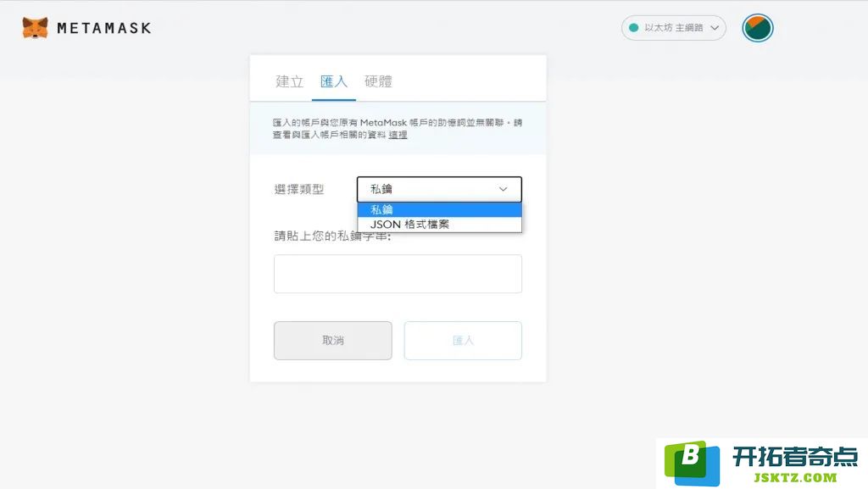Click the 取消 cancel button
The width and height of the screenshot is (868, 489).
point(332,341)
